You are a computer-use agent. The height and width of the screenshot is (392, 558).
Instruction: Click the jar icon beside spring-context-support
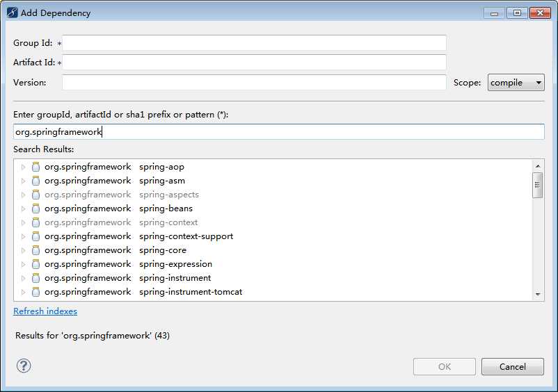35,236
